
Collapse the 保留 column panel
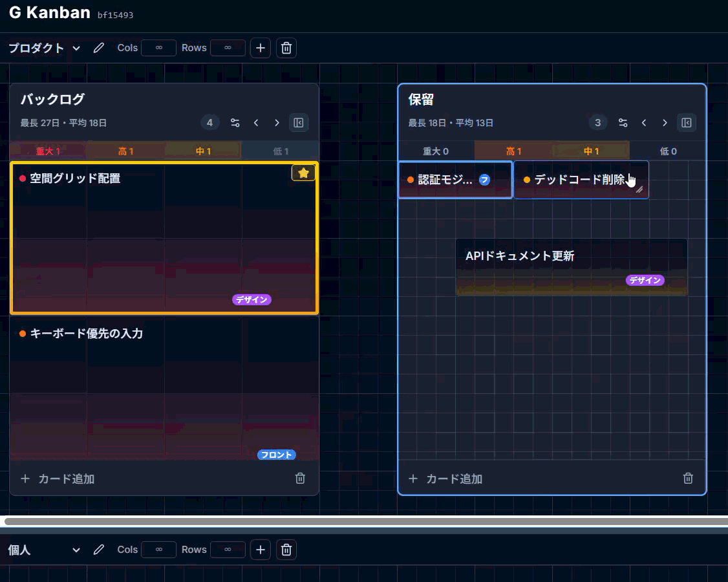coord(686,123)
